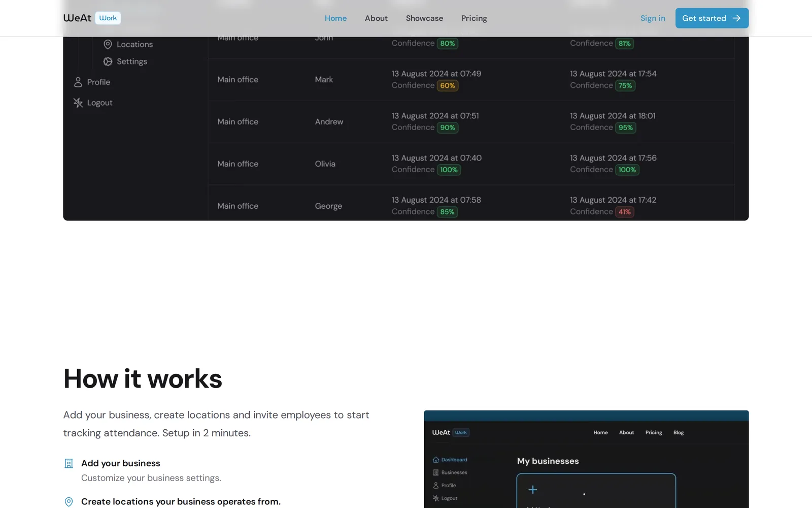The height and width of the screenshot is (508, 812).
Task: Click WeAt logo inside the preview image
Action: click(x=441, y=433)
